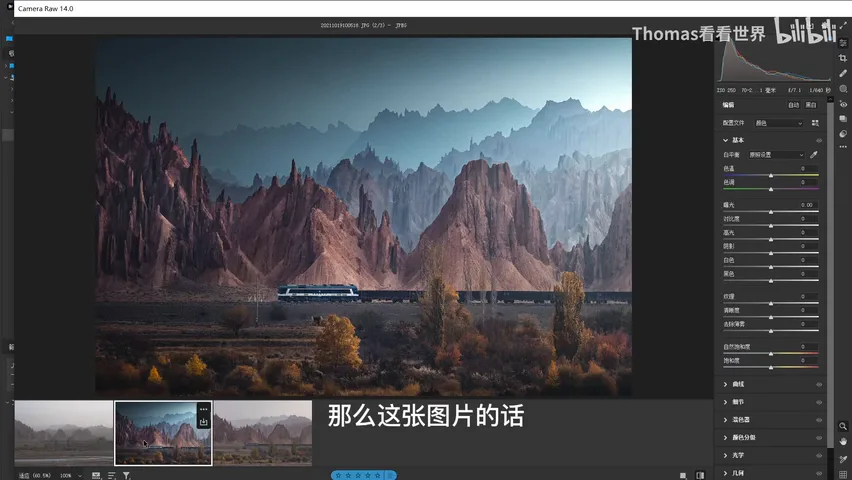Click single view icon bottom right
This screenshot has height=480, width=852.
(x=683, y=476)
